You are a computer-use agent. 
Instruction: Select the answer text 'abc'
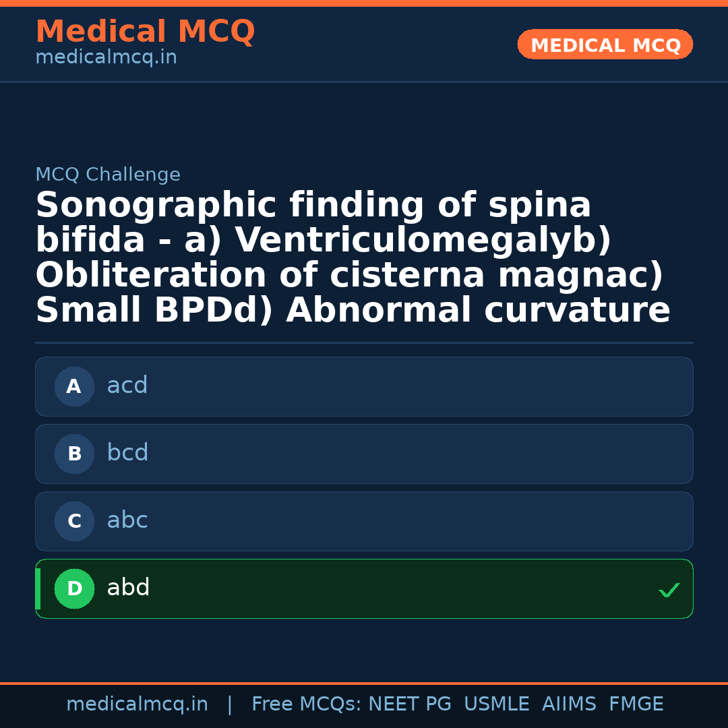click(x=127, y=520)
